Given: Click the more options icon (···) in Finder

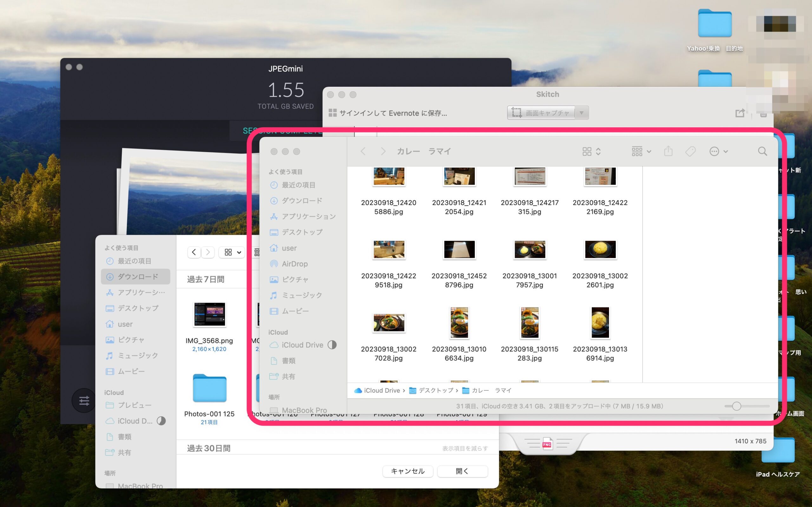Looking at the screenshot, I should [x=714, y=151].
